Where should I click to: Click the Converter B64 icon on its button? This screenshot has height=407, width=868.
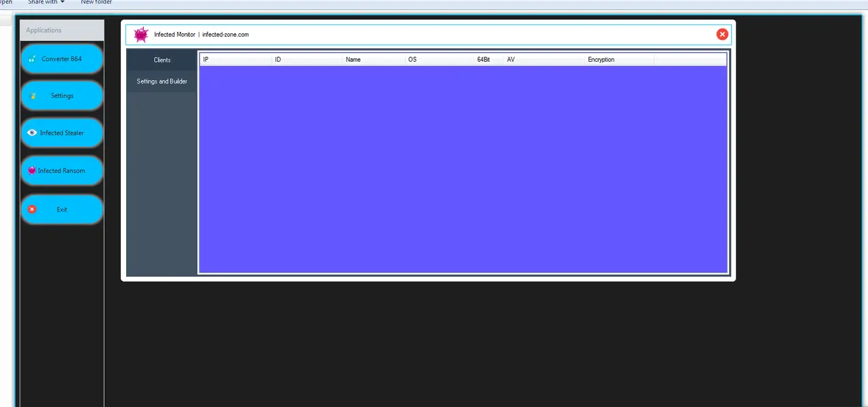pyautogui.click(x=31, y=59)
